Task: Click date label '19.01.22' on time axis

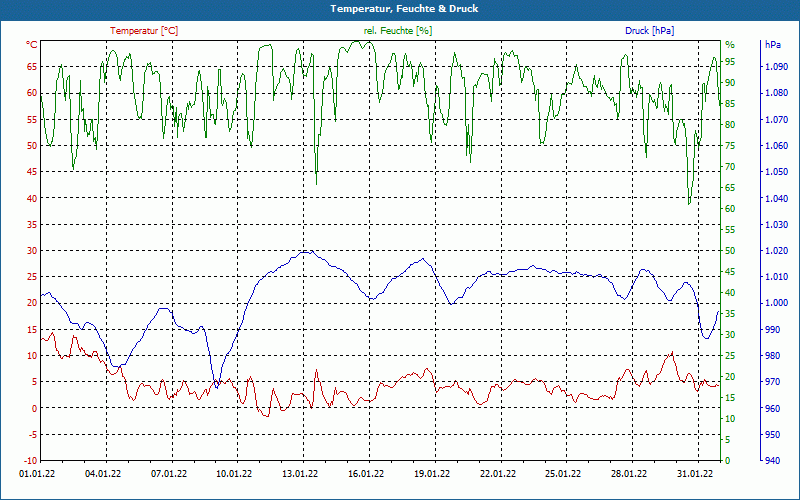Action: [432, 474]
